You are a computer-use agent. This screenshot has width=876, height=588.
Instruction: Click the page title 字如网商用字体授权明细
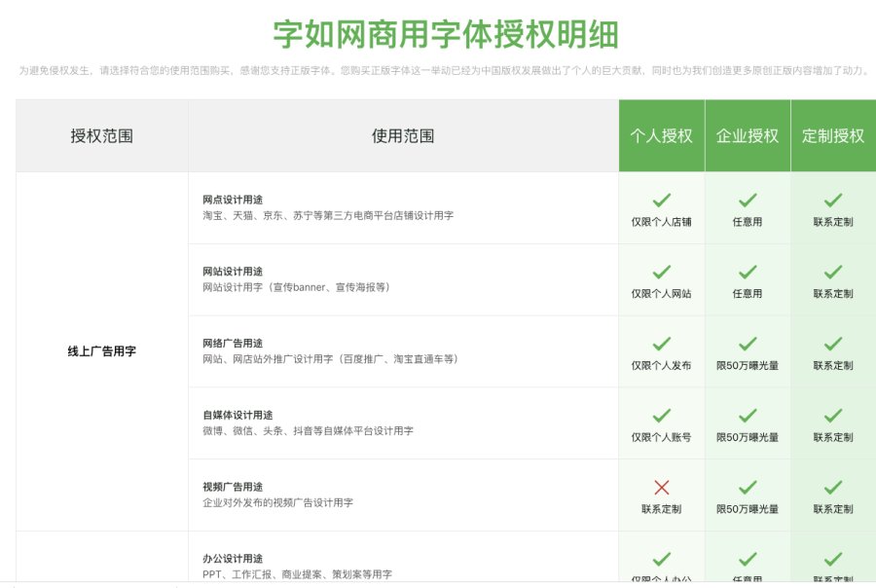(x=446, y=35)
